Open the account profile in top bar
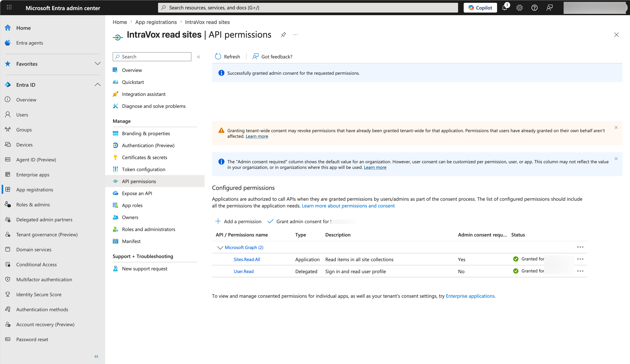Image resolution: width=630 pixels, height=364 pixels. tap(595, 8)
